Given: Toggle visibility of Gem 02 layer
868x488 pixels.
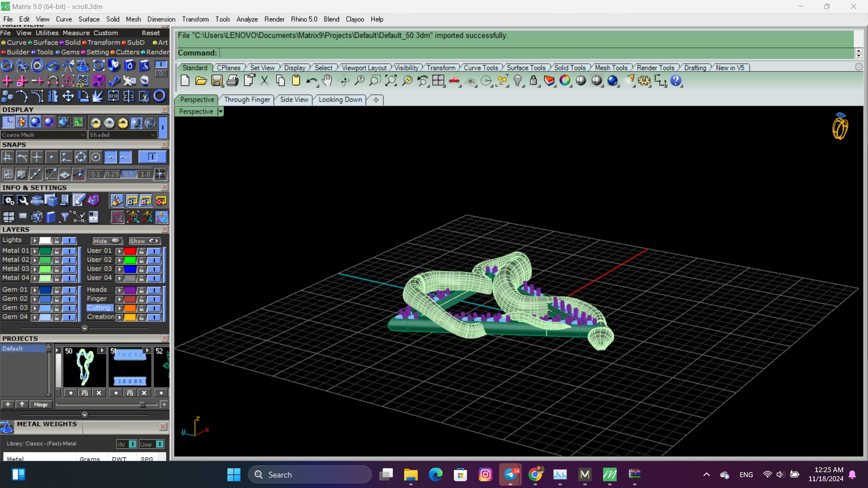Looking at the screenshot, I should 69,299.
